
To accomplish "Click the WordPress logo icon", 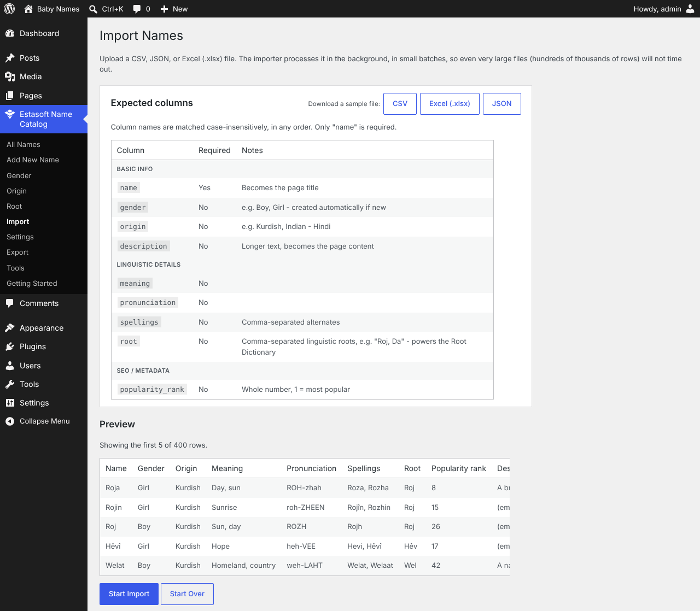I will tap(9, 9).
